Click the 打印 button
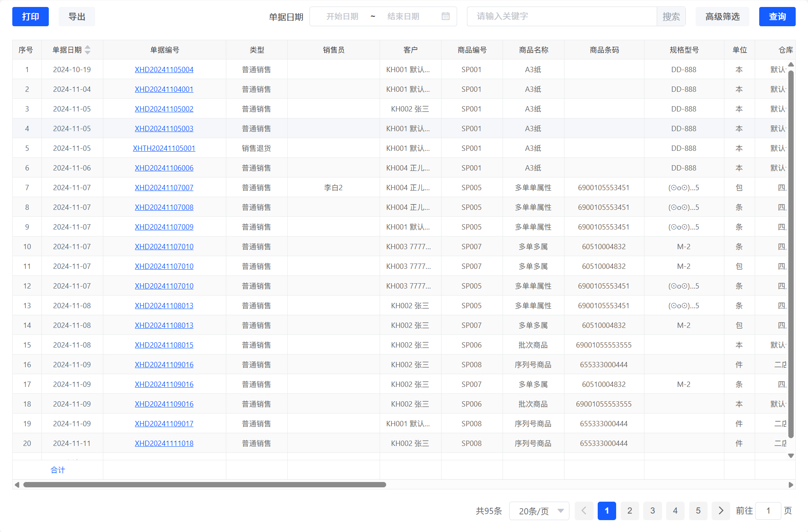The width and height of the screenshot is (808, 532). pyautogui.click(x=30, y=16)
